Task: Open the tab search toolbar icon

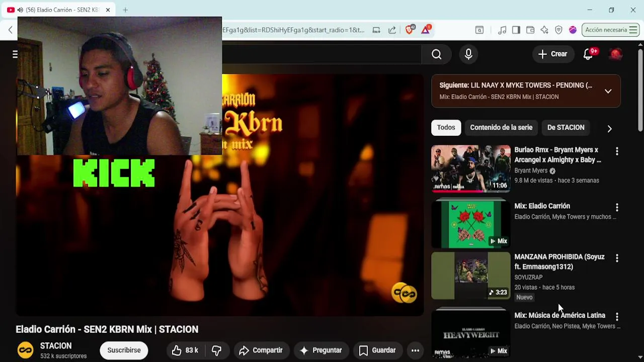Action: [479, 30]
